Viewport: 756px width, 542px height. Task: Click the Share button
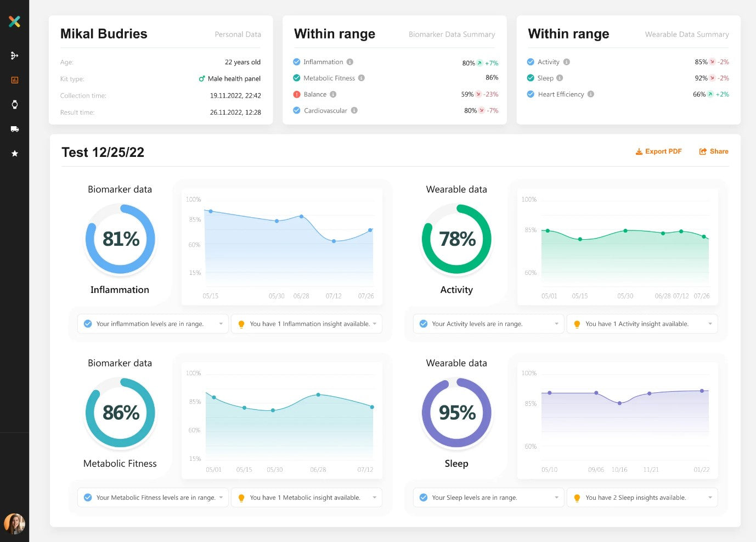tap(714, 151)
